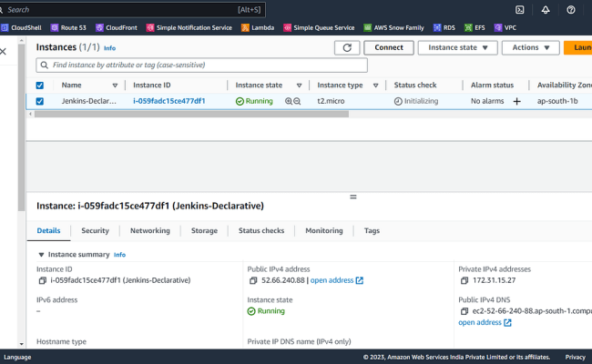Image resolution: width=592 pixels, height=364 pixels.
Task: Open address link under Public IPv4 DNS
Action: (485, 322)
